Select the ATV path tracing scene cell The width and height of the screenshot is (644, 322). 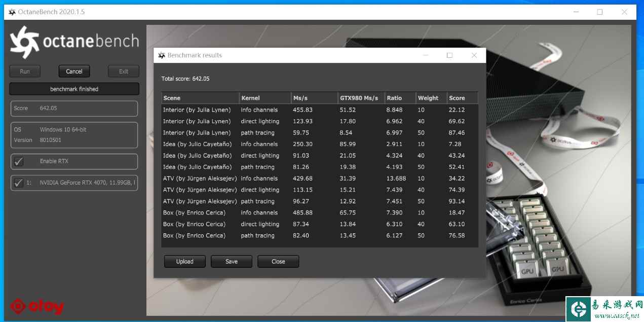(200, 201)
